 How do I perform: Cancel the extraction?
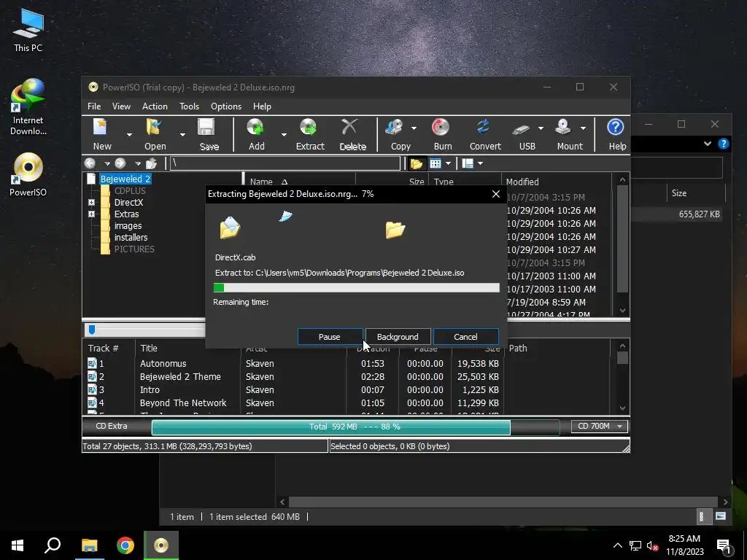pos(465,337)
